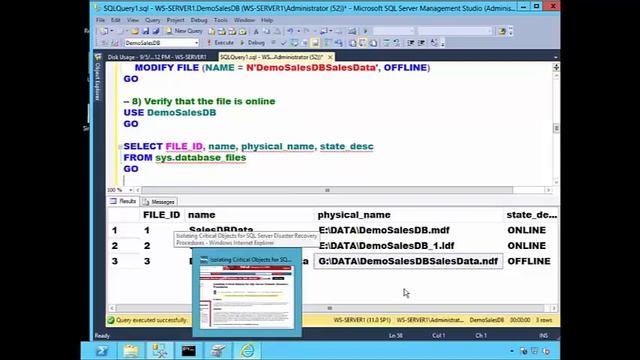This screenshot has width=640, height=360.
Task: Click the PowerShell taskbar icon
Action: (101, 351)
